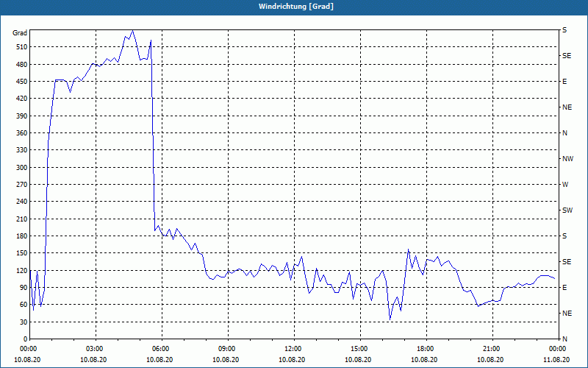Click the 10.08.20 date under 21:00

click(x=490, y=360)
